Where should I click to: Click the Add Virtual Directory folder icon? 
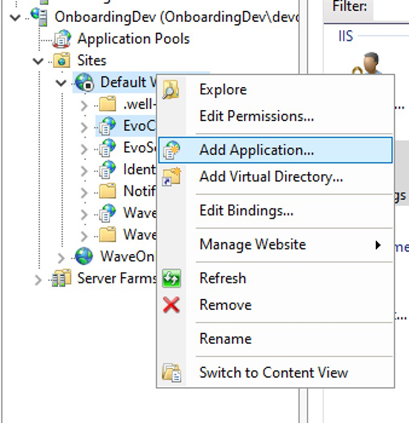pyautogui.click(x=171, y=177)
